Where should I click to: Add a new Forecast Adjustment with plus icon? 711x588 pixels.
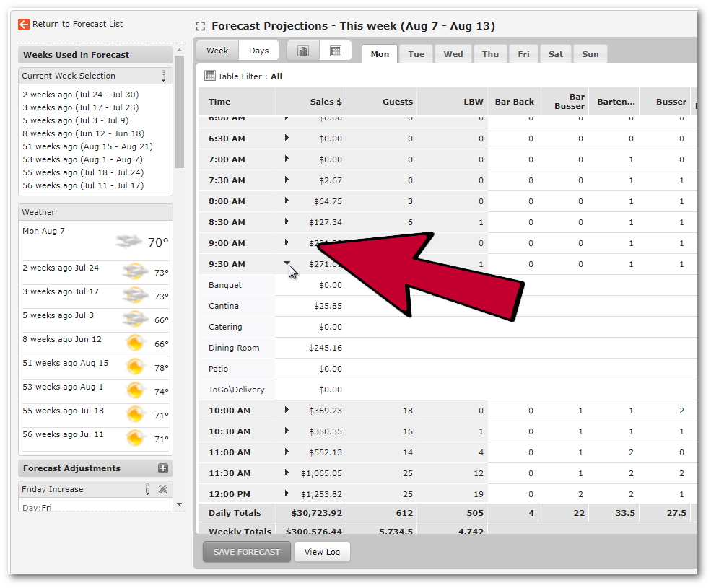163,468
